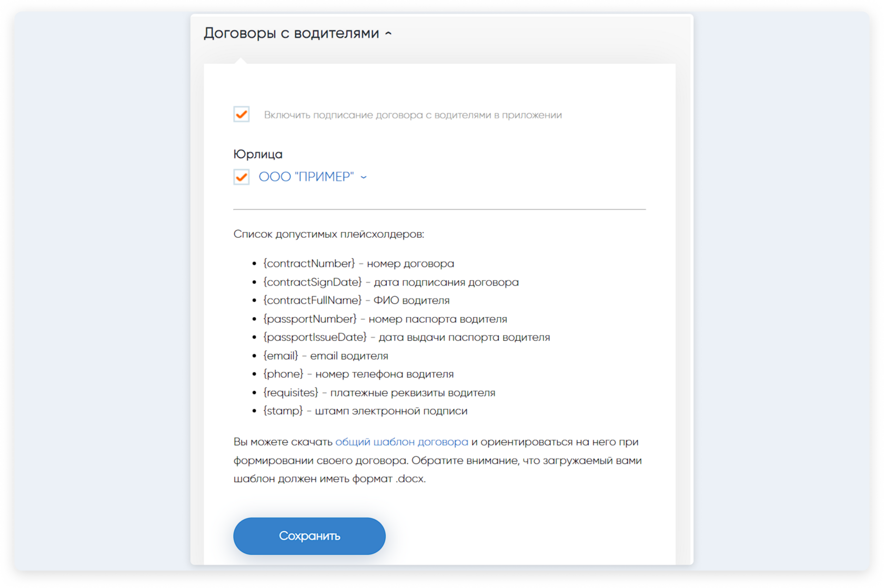Open the ООО "ПРИМЕР" entity name
This screenshot has width=884, height=588.
point(306,177)
